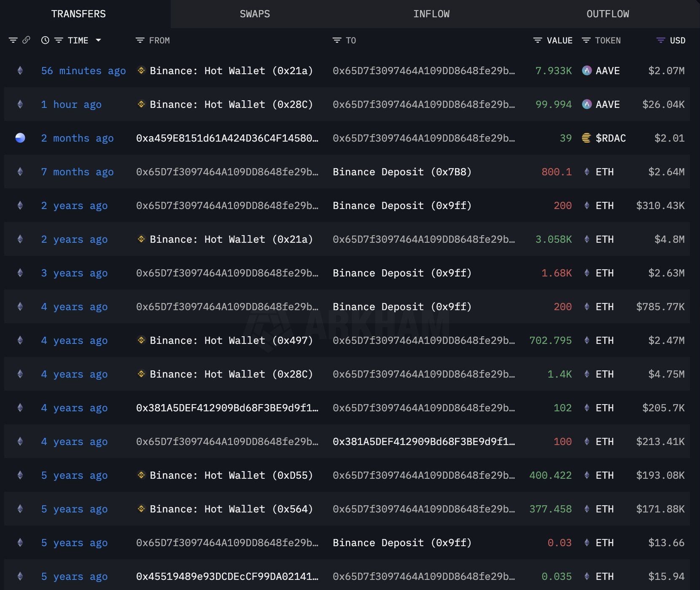The width and height of the screenshot is (700, 590).
Task: Click the value 1.68K
Action: click(557, 273)
